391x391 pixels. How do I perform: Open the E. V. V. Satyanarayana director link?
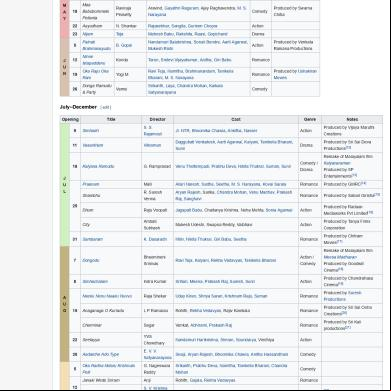pos(157,354)
